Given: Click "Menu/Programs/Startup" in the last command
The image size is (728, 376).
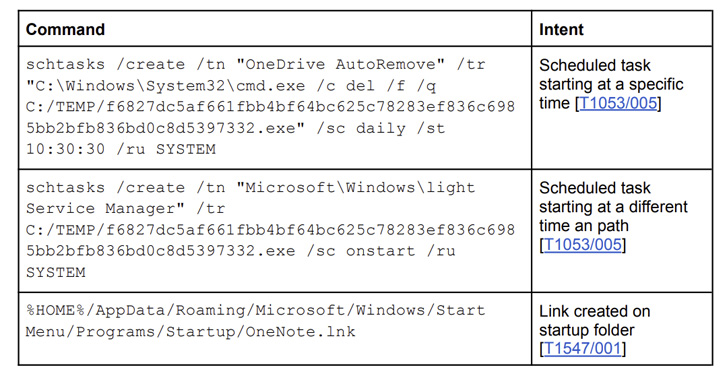Looking at the screenshot, I should coord(130,331).
